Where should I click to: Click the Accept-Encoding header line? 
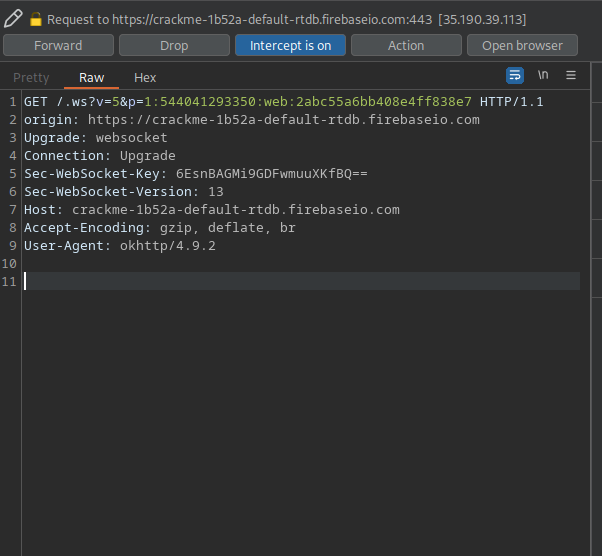point(160,228)
